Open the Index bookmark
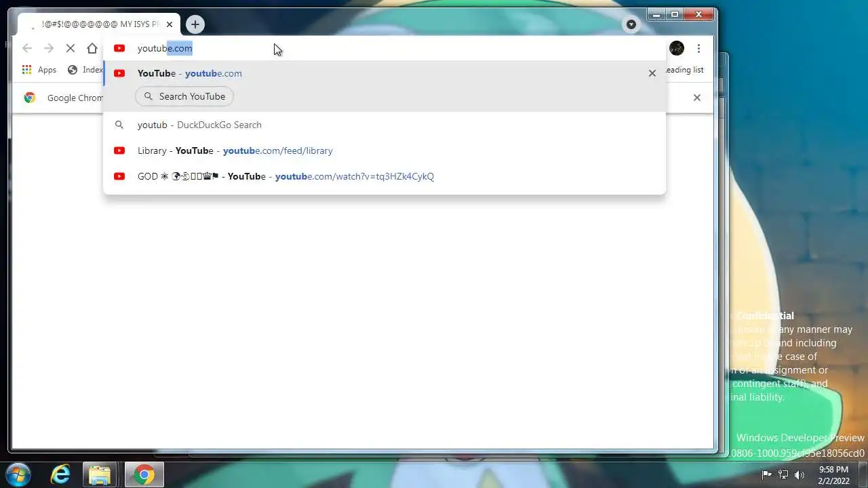 tap(85, 70)
